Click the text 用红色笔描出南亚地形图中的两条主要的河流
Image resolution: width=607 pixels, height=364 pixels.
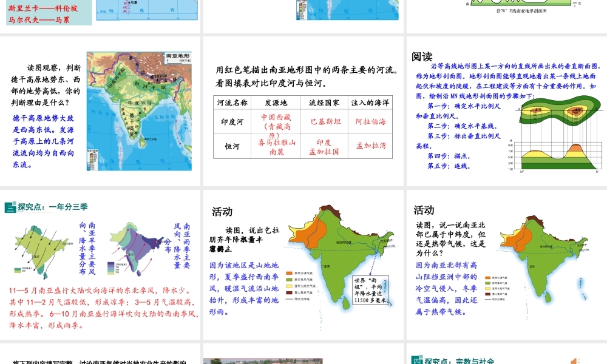click(x=307, y=70)
